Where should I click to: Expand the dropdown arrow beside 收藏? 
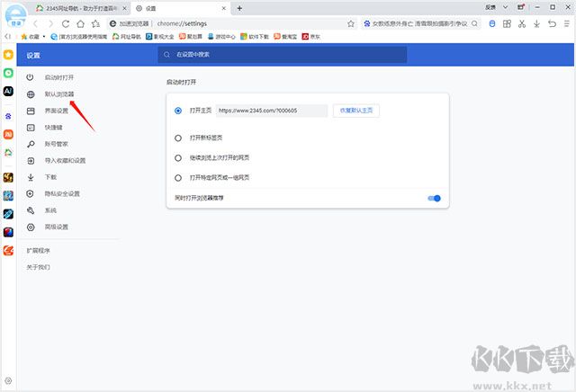pos(44,36)
